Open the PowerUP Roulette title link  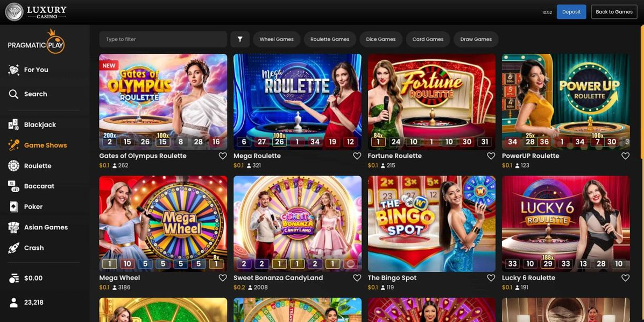pos(530,156)
